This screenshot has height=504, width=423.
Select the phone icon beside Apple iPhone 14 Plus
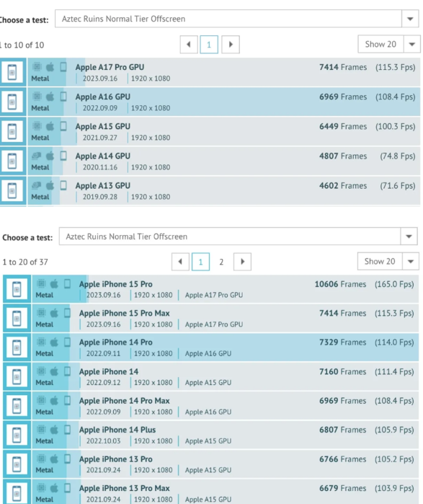[17, 435]
